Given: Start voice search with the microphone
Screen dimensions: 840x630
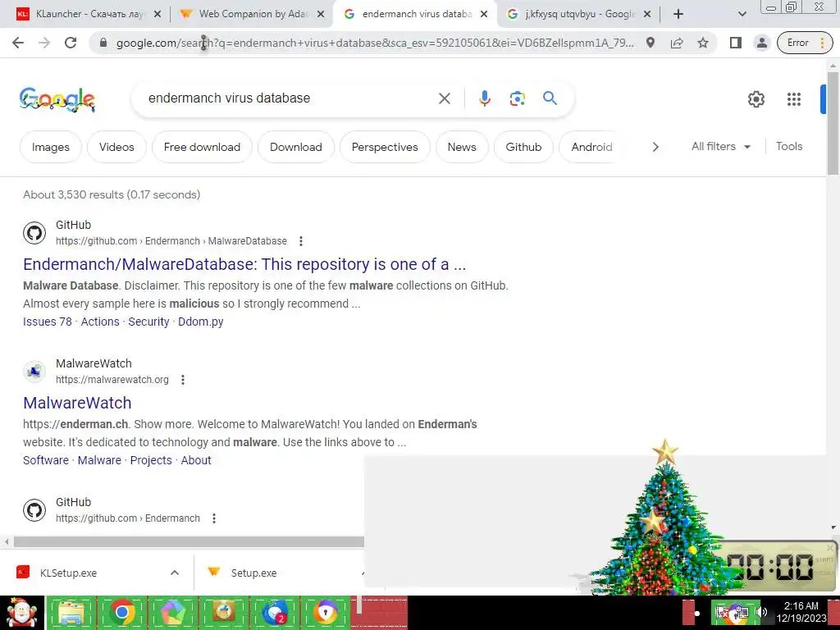Looking at the screenshot, I should pyautogui.click(x=484, y=98).
